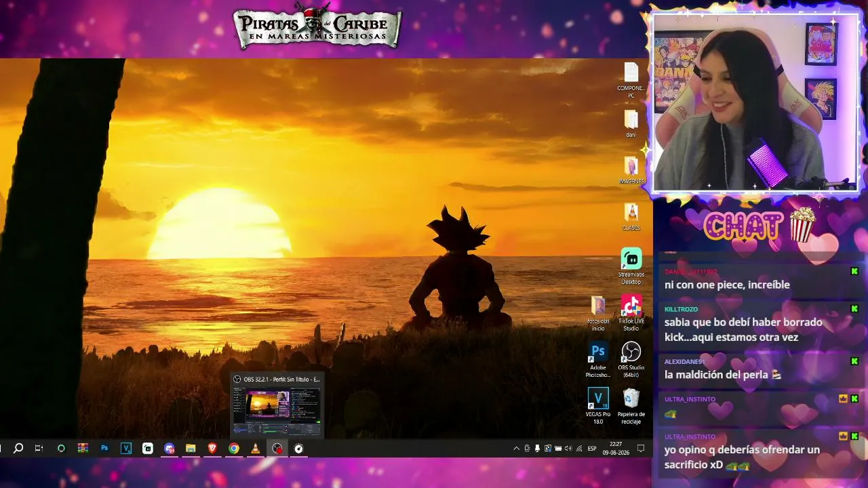
Task: Show hidden system tray icons
Action: pos(516,448)
